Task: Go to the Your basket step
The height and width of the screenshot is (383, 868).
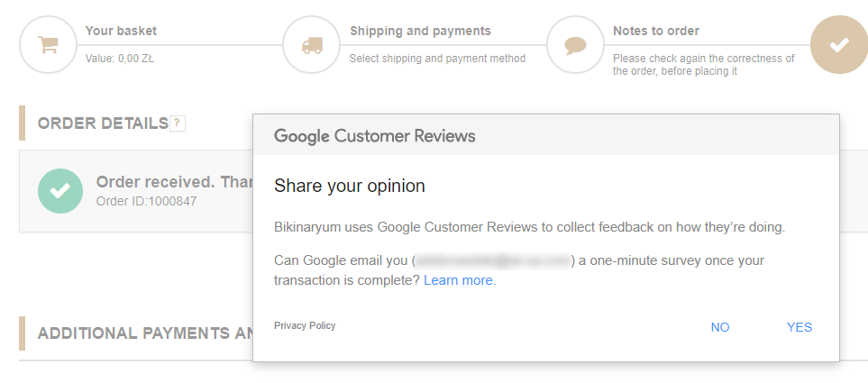Action: click(x=121, y=31)
